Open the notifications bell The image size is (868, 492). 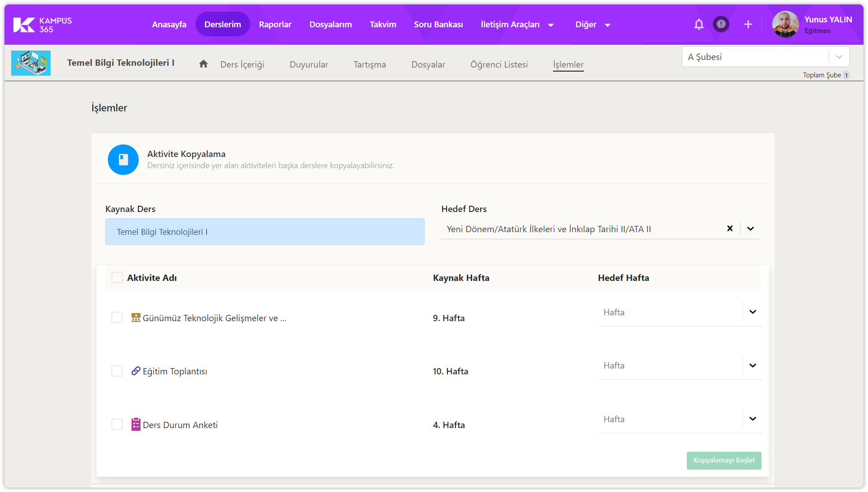(x=699, y=24)
